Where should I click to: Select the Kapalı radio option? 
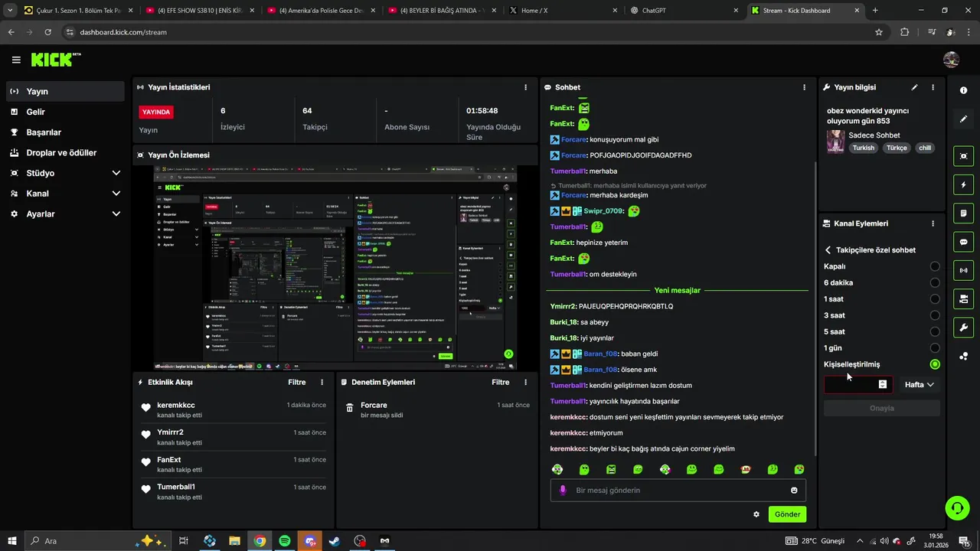(935, 266)
